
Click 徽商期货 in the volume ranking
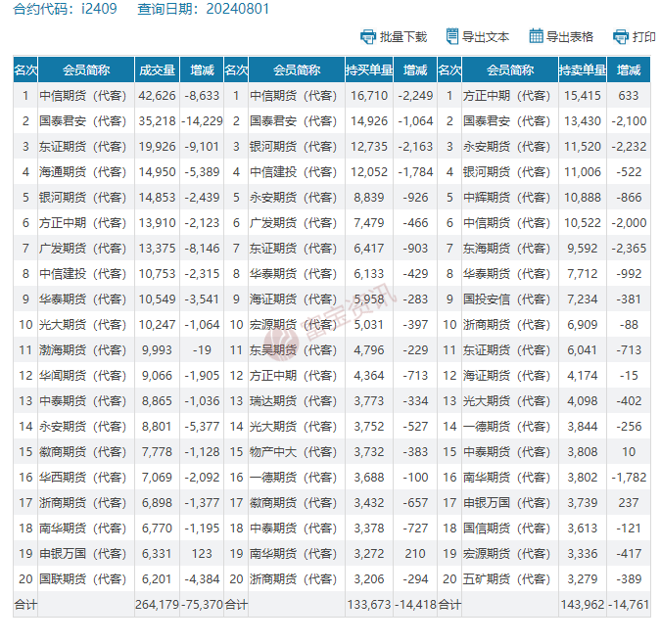click(82, 452)
